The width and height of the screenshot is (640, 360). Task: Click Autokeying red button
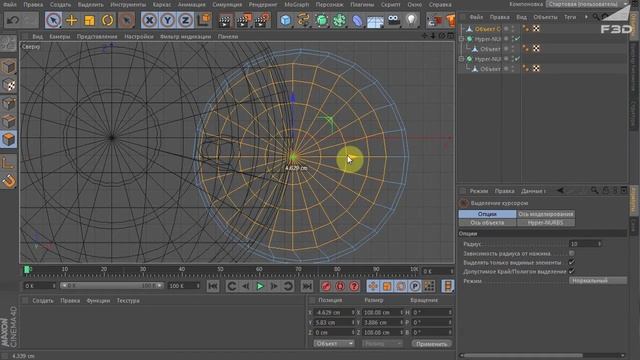[340, 286]
